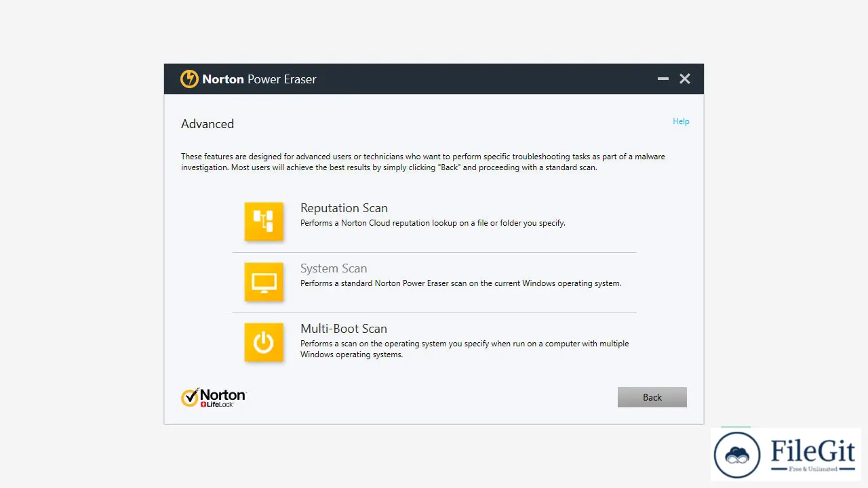This screenshot has width=868, height=488.
Task: Click the System Scan monitor icon
Action: click(x=264, y=281)
